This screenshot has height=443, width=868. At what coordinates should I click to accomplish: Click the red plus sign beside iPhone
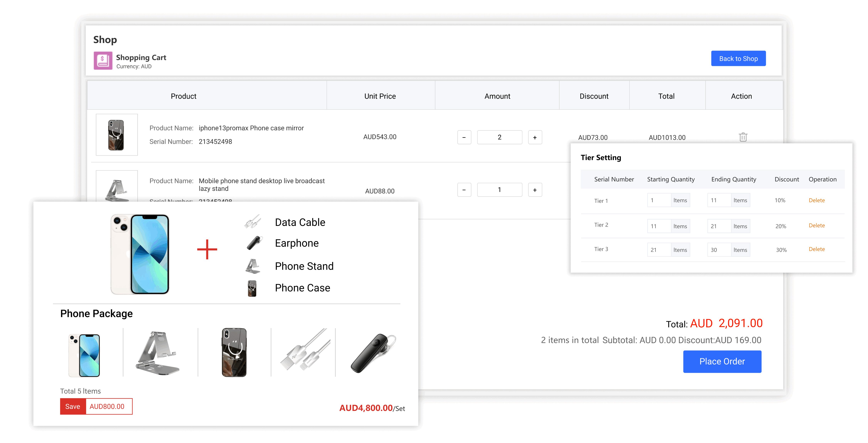pos(207,249)
